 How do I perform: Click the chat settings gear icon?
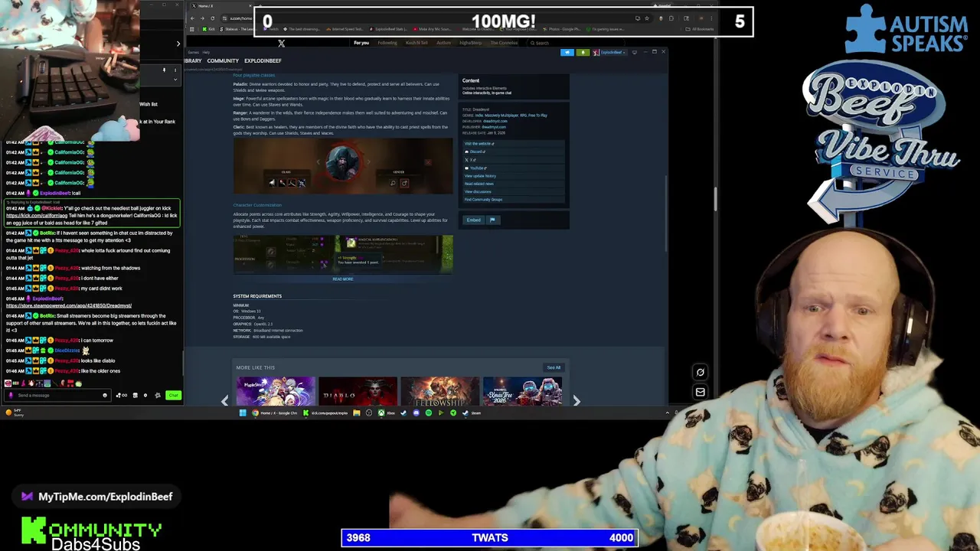tap(158, 395)
